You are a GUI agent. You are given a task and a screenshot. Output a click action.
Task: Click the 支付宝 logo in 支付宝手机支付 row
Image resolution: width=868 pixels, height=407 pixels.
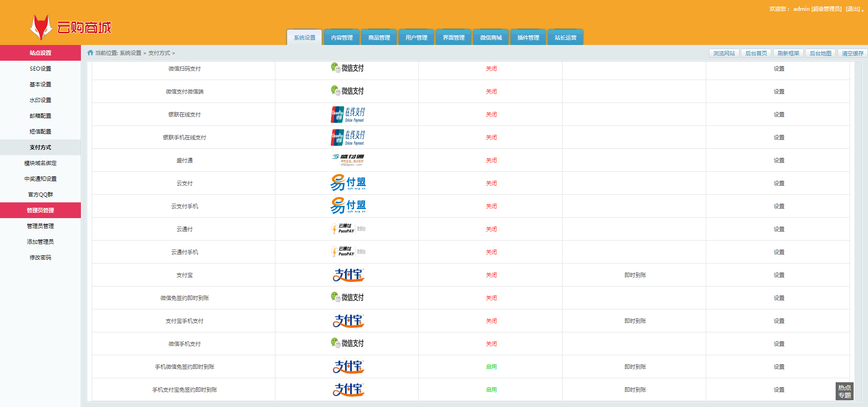[x=348, y=321]
